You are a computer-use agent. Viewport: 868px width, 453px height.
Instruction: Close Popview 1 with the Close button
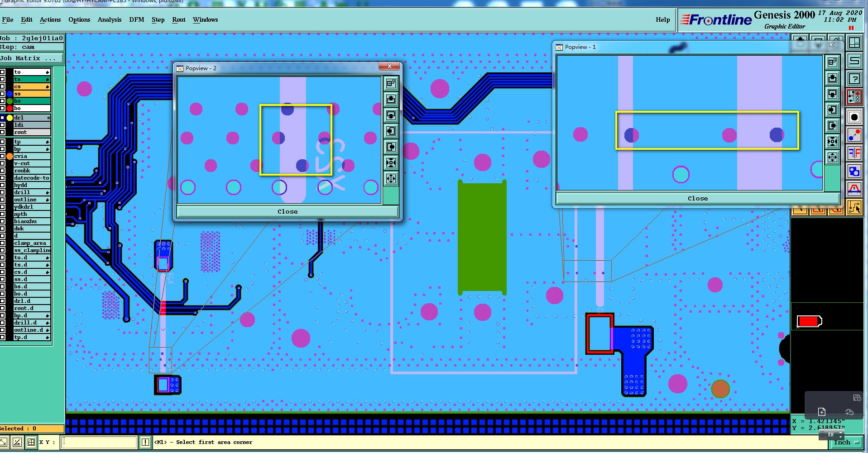tap(698, 198)
